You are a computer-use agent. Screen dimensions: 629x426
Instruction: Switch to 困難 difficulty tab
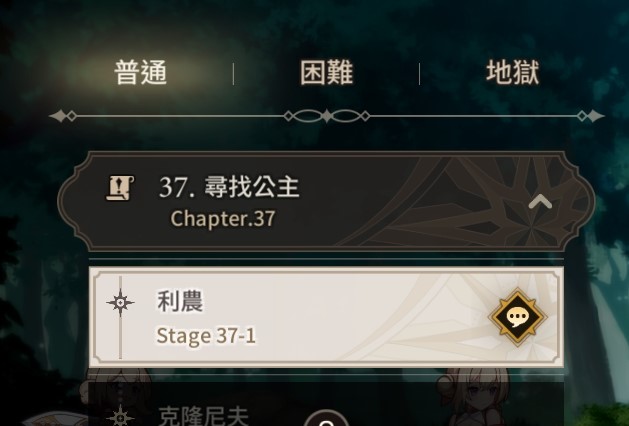click(x=327, y=73)
